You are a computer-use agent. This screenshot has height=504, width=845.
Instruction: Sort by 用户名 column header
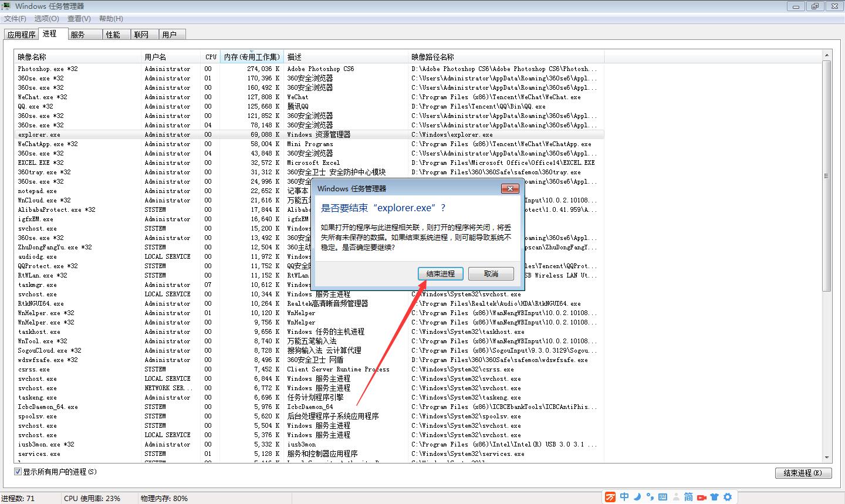pos(172,57)
